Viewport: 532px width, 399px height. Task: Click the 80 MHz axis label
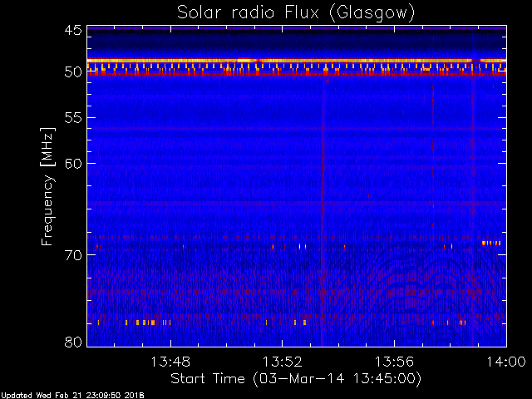pyautogui.click(x=73, y=342)
